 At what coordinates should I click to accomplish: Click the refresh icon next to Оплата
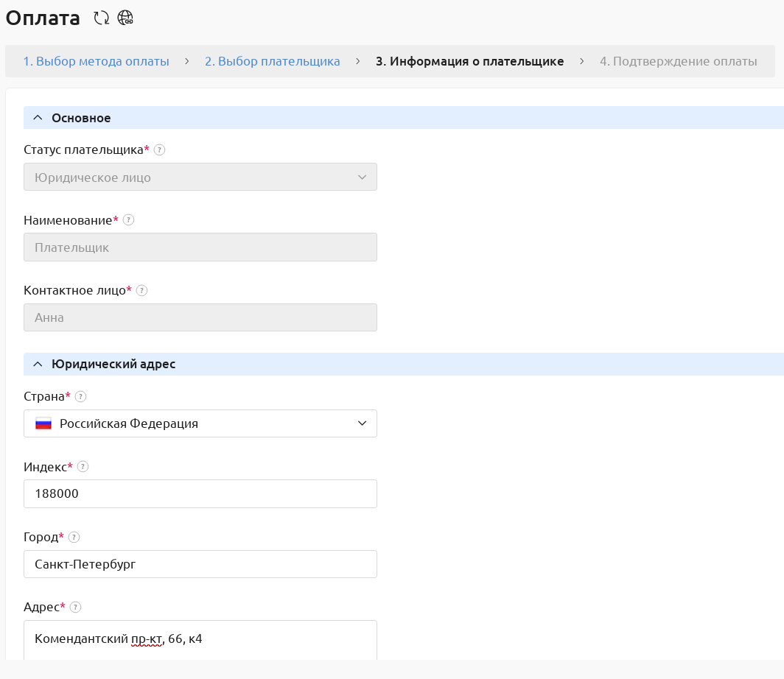click(101, 18)
